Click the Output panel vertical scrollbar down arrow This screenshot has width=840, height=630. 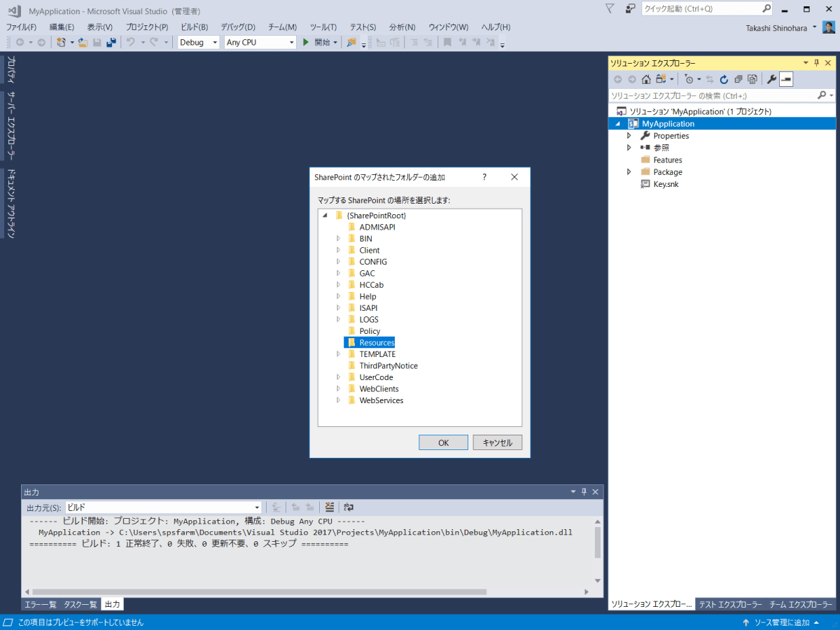tap(598, 580)
